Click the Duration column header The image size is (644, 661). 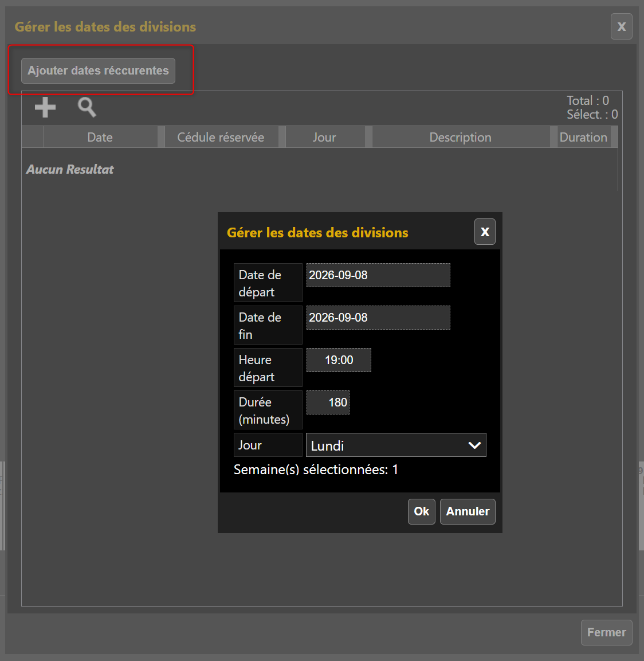click(x=584, y=137)
